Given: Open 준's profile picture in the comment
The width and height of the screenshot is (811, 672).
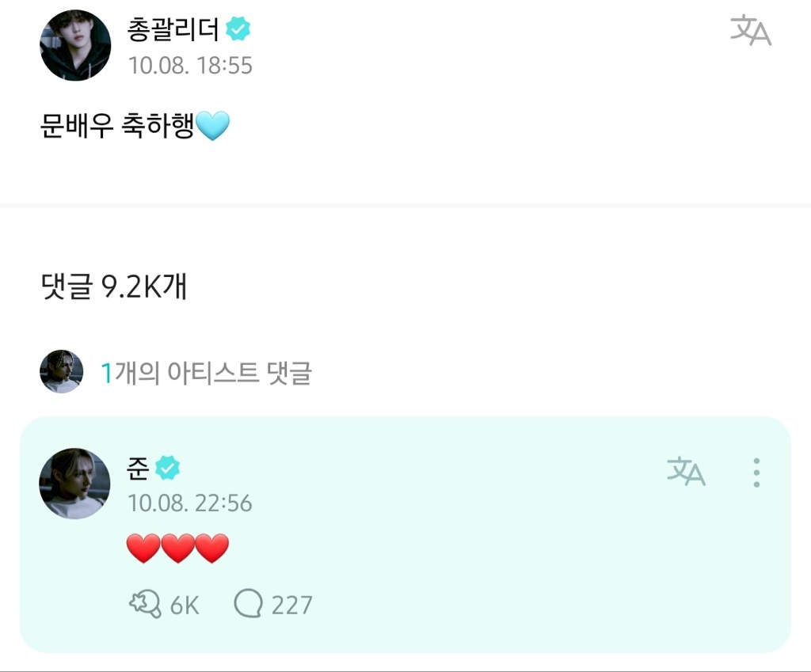Looking at the screenshot, I should click(74, 484).
